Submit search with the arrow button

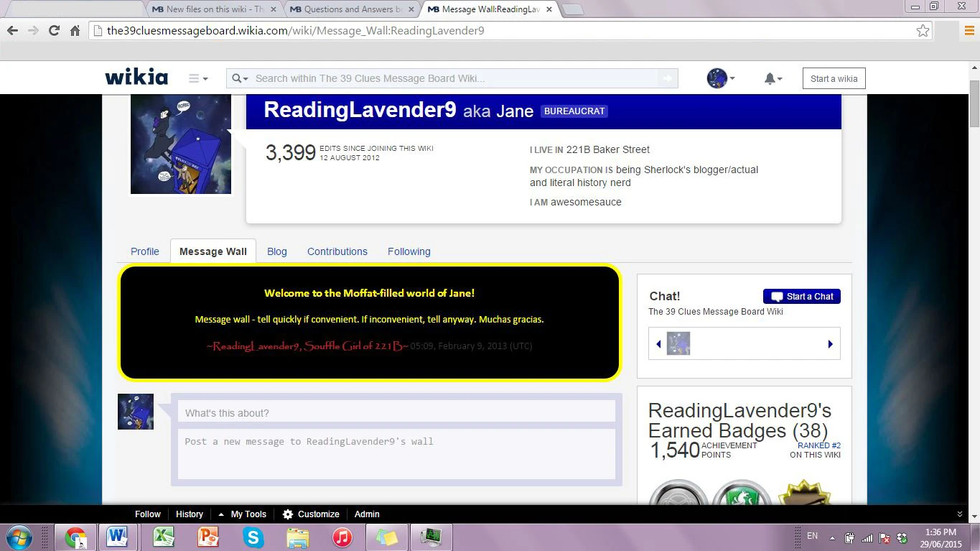(x=667, y=78)
